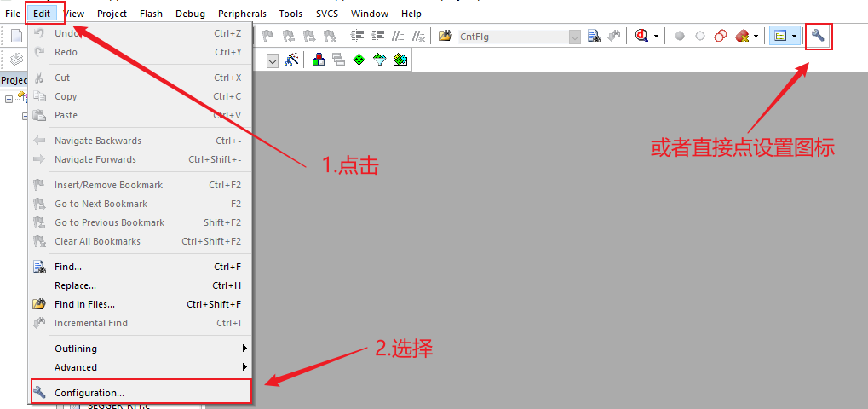Image resolution: width=868 pixels, height=409 pixels.
Task: Click the Enable/Disable Breakpoint hollow circle icon
Action: click(x=700, y=37)
